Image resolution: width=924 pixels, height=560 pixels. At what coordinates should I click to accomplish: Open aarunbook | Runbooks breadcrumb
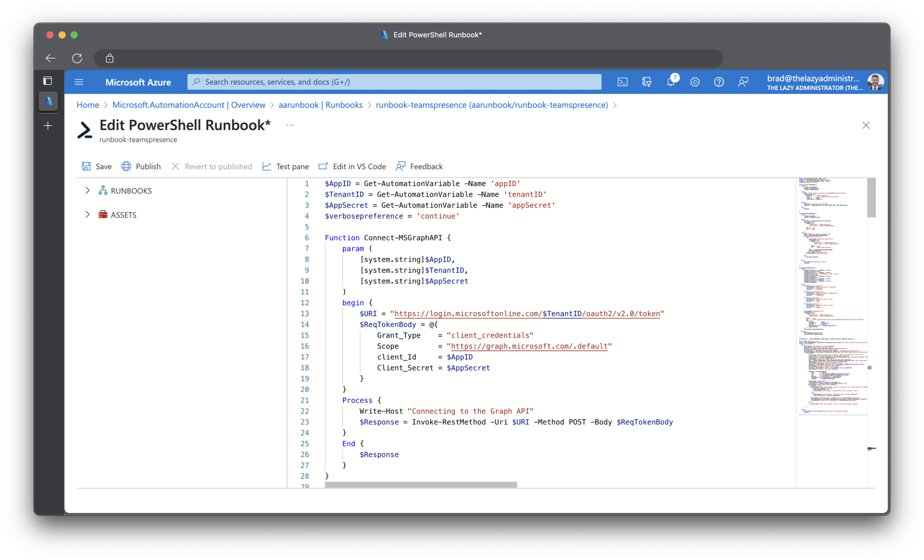pos(320,105)
